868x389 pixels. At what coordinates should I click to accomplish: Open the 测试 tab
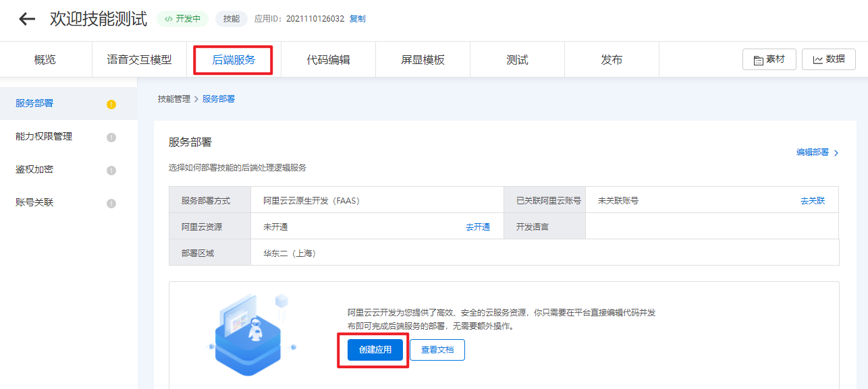[517, 60]
